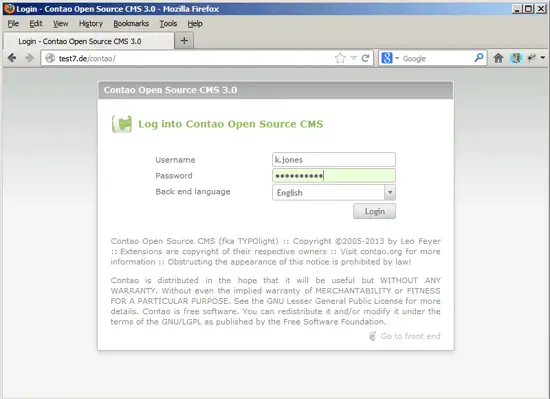The height and width of the screenshot is (399, 550).
Task: Open the Help menu
Action: (195, 23)
